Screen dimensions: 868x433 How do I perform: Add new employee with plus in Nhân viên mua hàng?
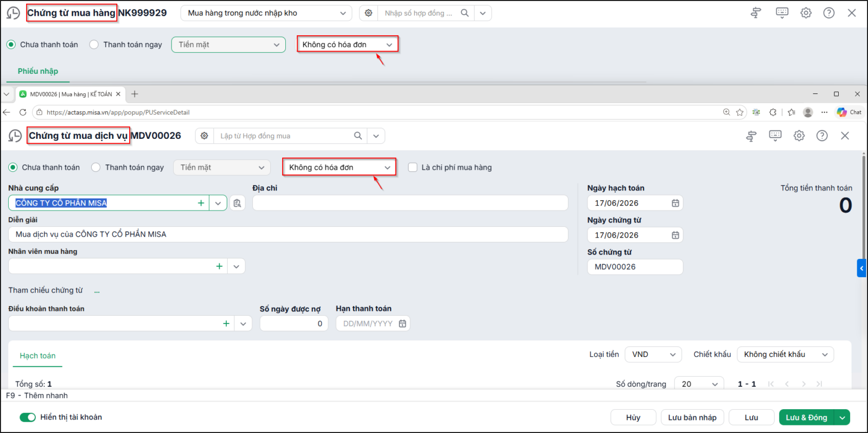pos(219,266)
